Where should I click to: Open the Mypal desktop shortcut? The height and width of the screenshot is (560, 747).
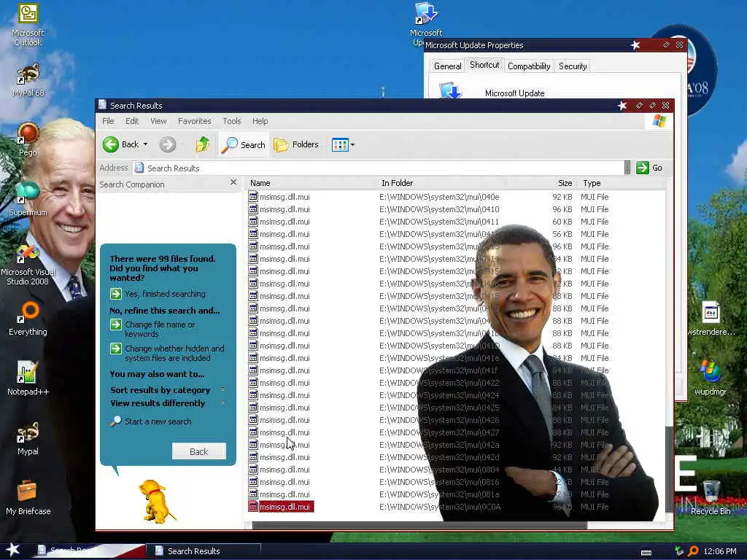coord(28,437)
